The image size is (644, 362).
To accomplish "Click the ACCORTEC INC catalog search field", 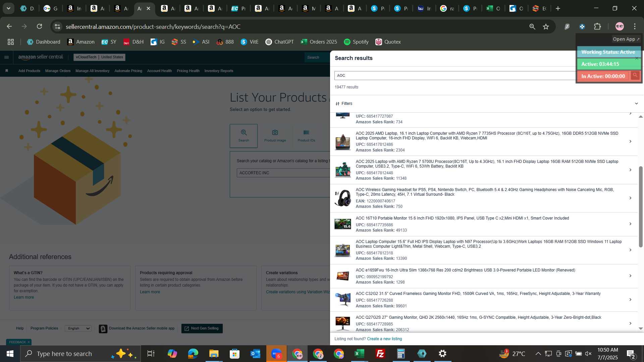I will [x=283, y=173].
